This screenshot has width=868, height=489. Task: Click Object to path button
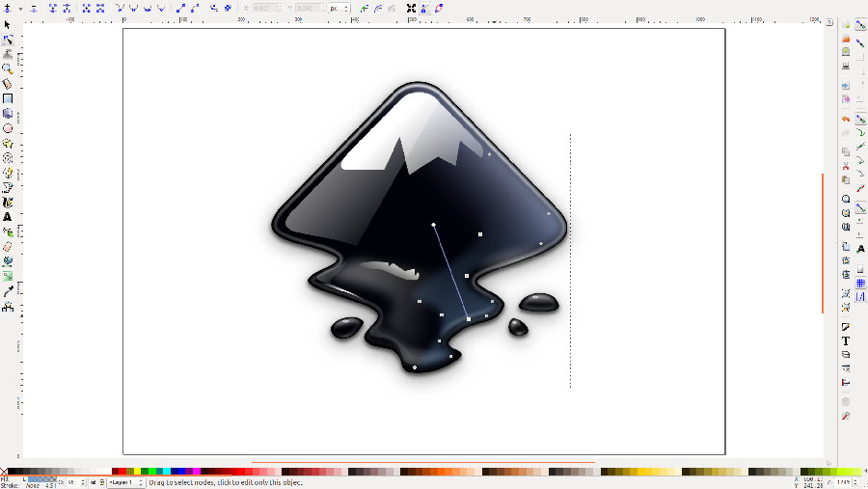(214, 8)
